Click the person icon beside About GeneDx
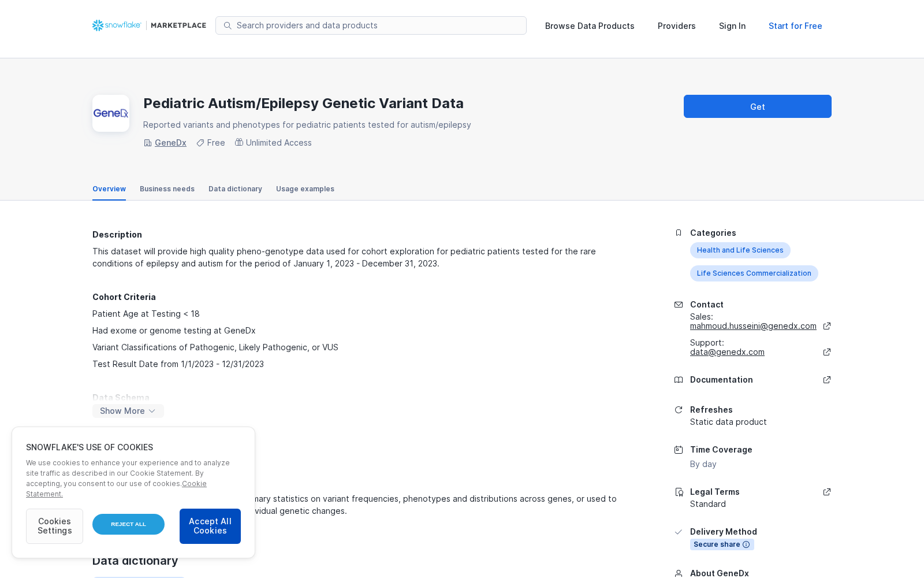 tap(679, 573)
